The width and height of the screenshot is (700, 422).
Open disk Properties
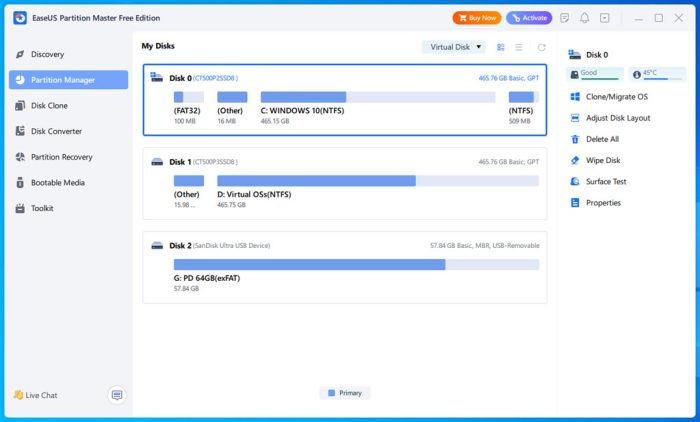click(603, 203)
